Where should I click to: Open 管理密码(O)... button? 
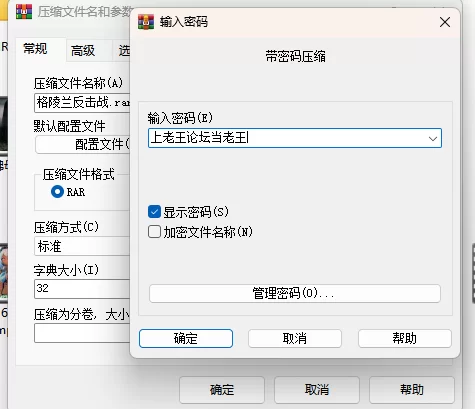[x=295, y=293]
